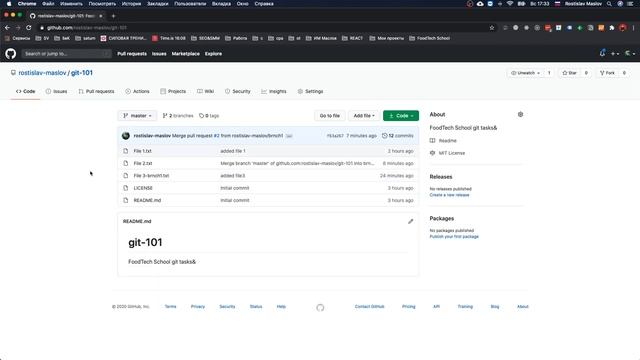View 0 tags link
This screenshot has width=640, height=360.
[x=209, y=116]
